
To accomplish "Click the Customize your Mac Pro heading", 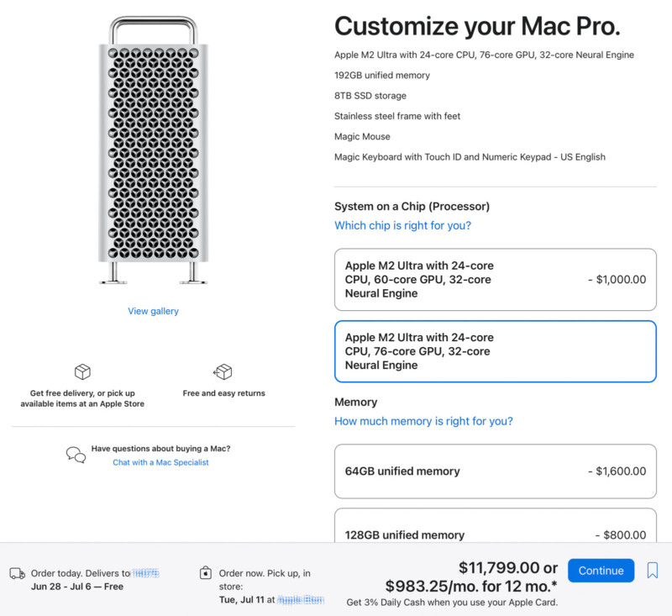I will 477,27.
